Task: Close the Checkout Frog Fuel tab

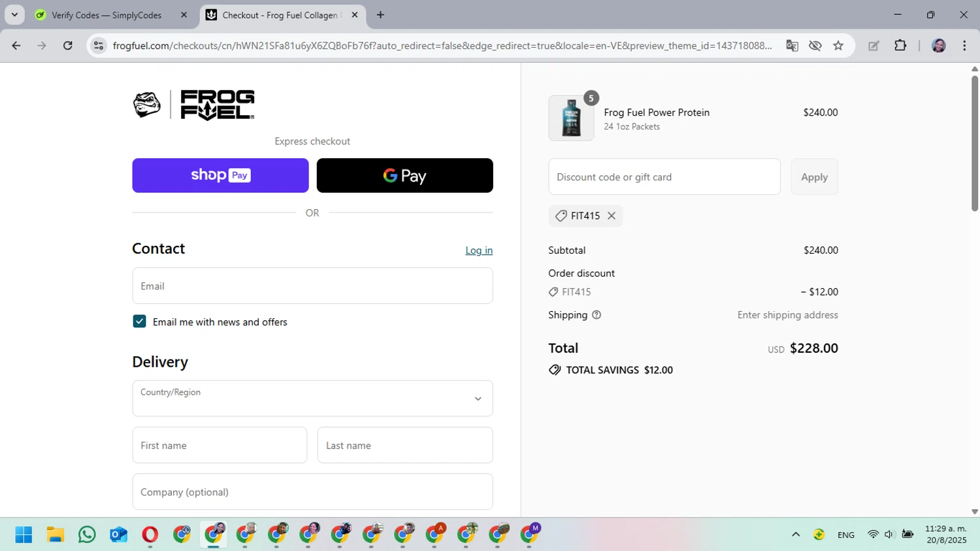Action: [x=355, y=15]
